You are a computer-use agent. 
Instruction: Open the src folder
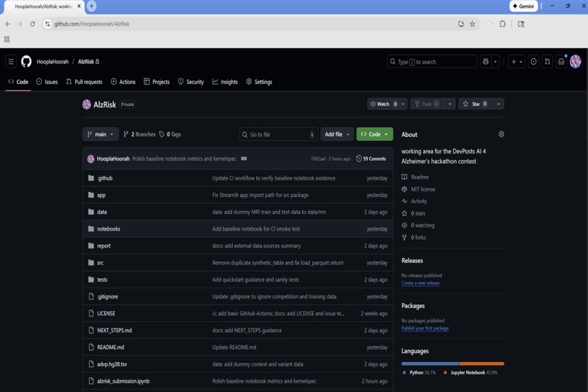100,263
